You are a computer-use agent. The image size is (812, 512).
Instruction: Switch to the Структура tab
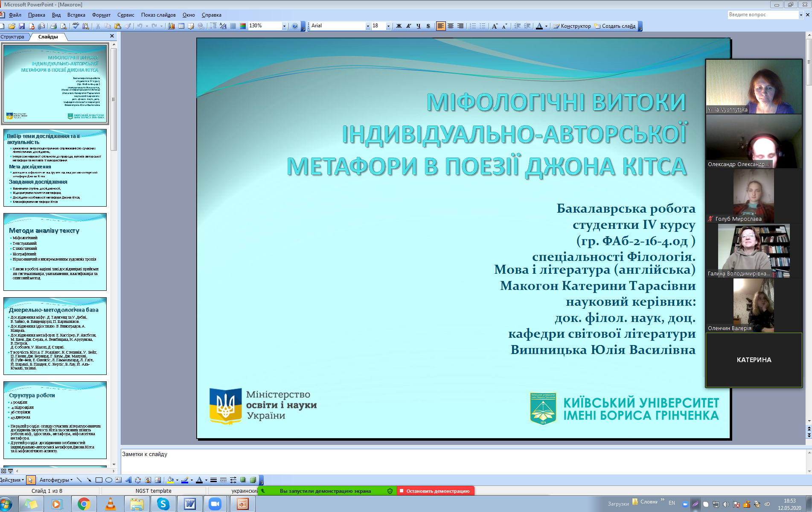coord(13,37)
